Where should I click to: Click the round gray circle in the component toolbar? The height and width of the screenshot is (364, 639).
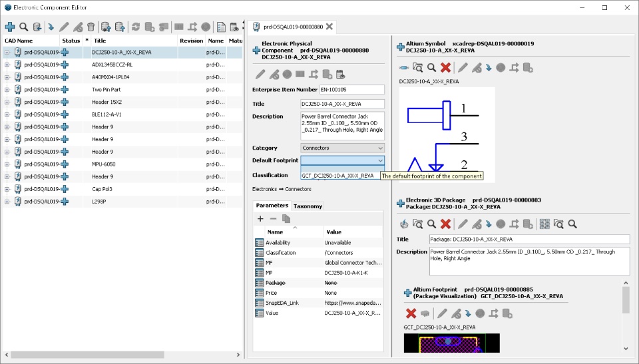[x=287, y=74]
